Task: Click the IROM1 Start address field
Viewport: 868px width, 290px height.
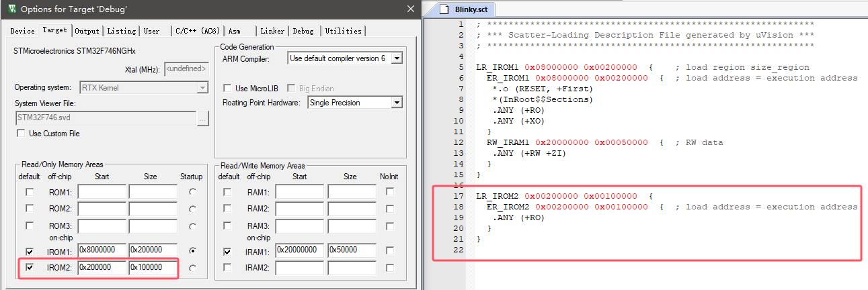Action: [102, 251]
